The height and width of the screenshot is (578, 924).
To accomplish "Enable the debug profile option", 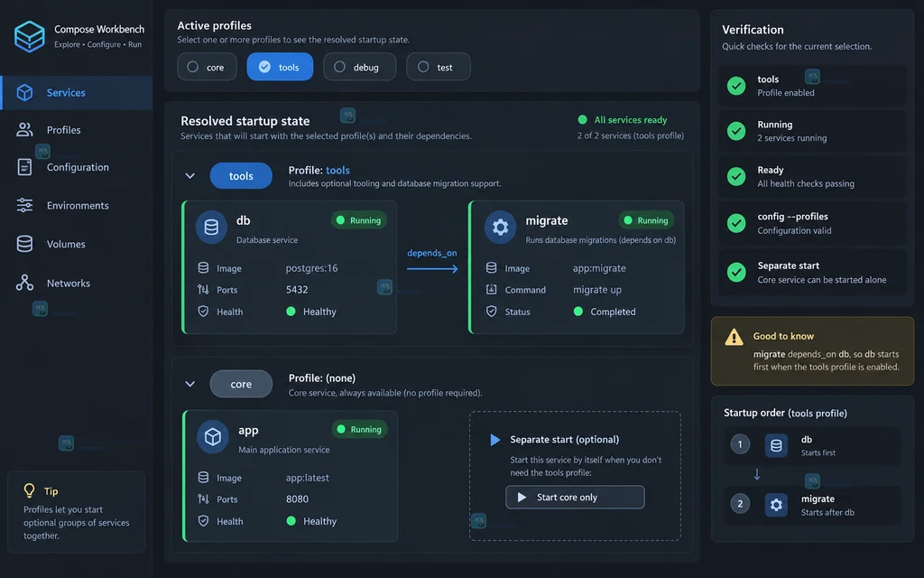I will point(359,67).
